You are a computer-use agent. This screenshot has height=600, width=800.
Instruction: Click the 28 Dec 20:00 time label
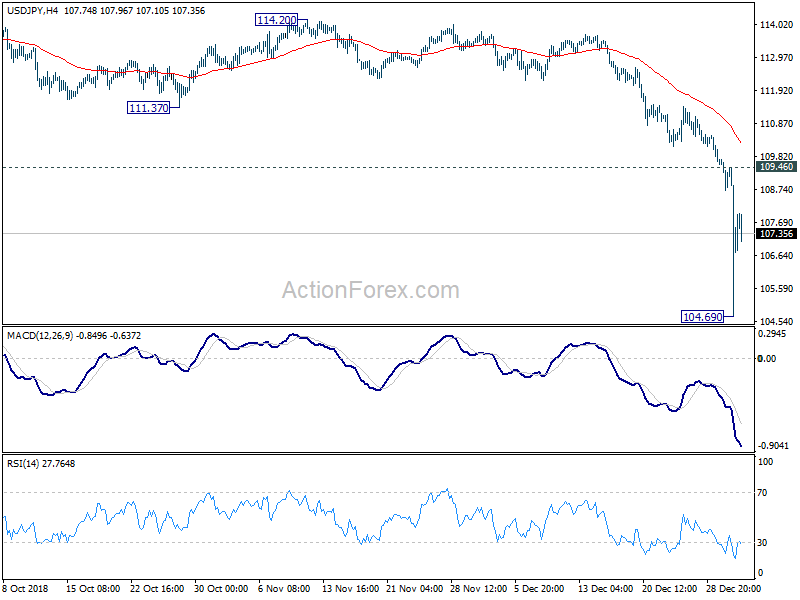(734, 588)
